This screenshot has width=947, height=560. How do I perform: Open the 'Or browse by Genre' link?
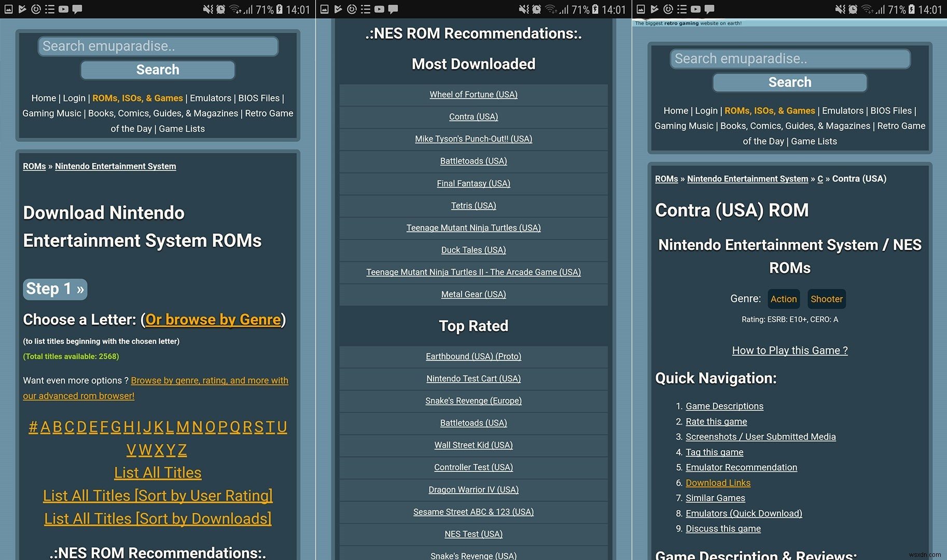[212, 319]
